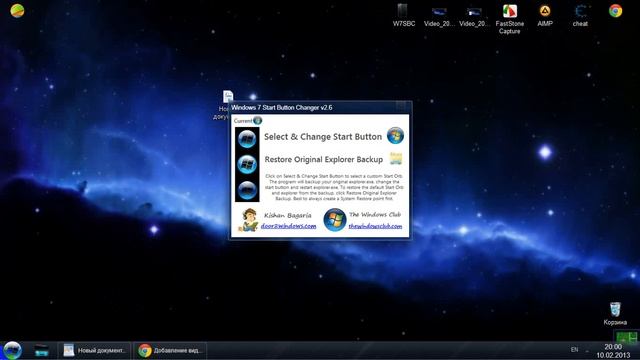Click the backup icon beside Restore Original Explorer Backup

tap(396, 158)
